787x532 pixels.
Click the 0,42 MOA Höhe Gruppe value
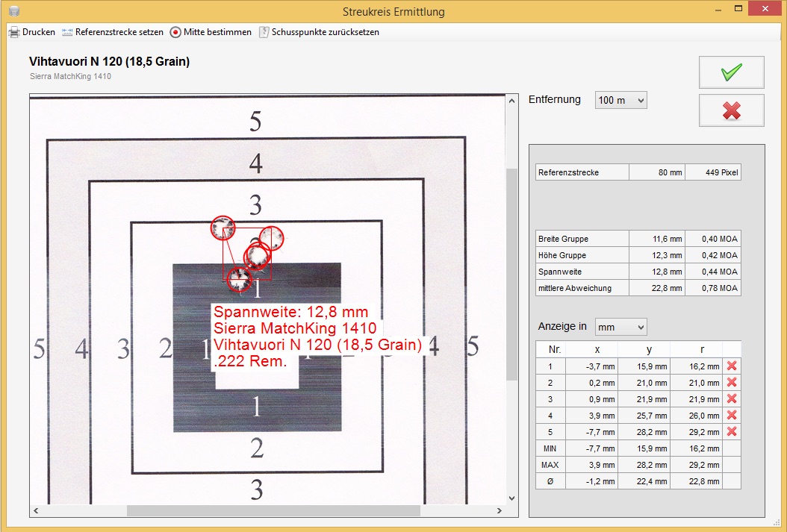tap(713, 256)
